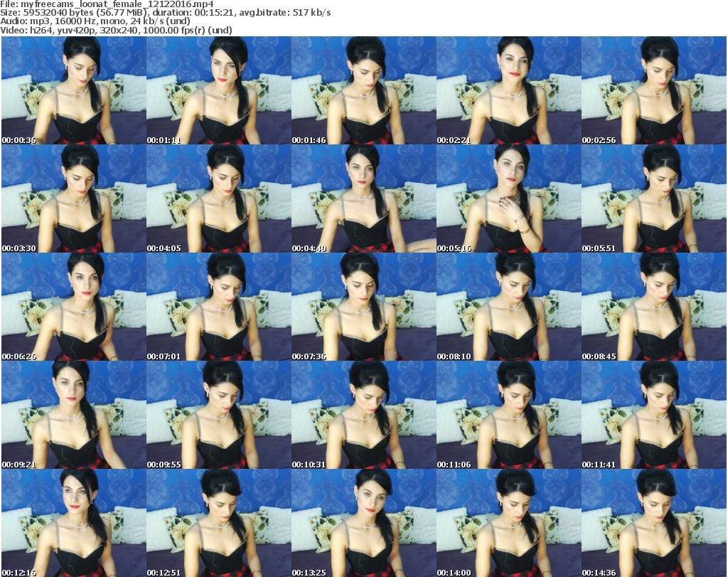Click the header line starting with 'Size:'
Screen dimensions: 728x577
165,13
